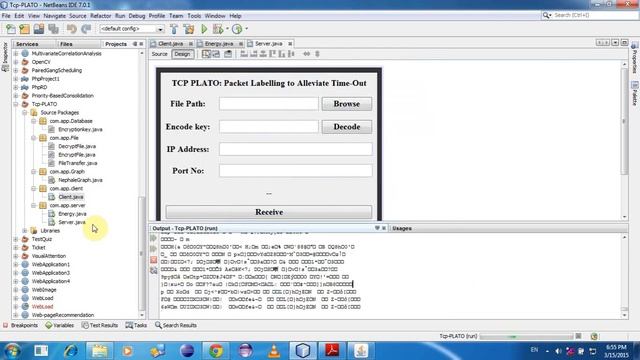Open the Breakpoints window button
The width and height of the screenshot is (640, 360).
(x=20, y=325)
